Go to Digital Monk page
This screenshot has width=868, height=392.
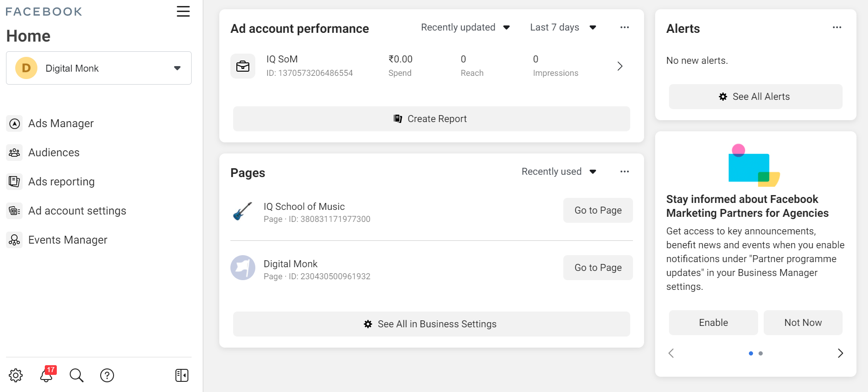tap(598, 268)
